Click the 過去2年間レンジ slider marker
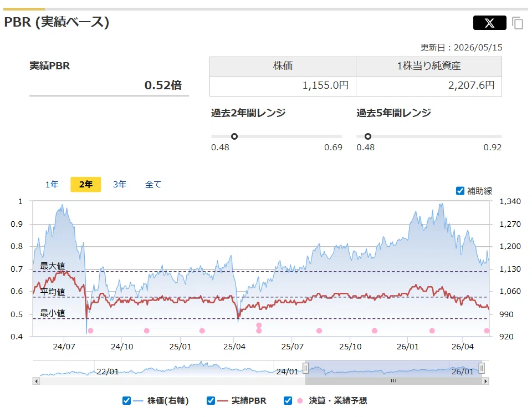This screenshot has height=417, width=532. click(x=234, y=136)
